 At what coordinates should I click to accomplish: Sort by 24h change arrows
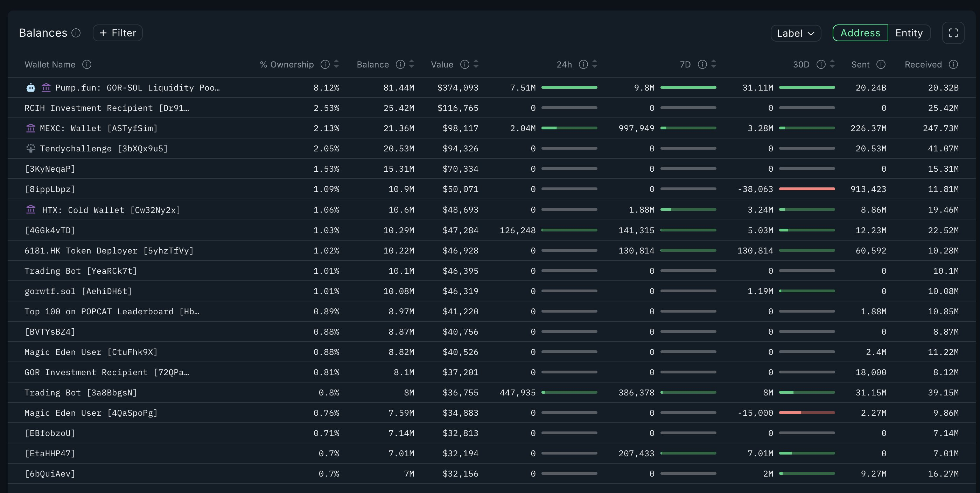click(x=595, y=64)
